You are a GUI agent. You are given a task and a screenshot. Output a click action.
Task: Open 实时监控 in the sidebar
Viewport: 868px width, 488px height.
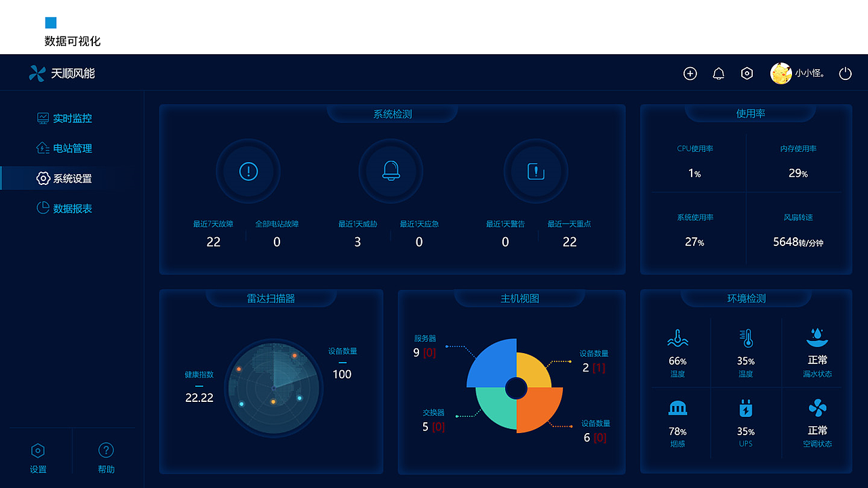73,118
